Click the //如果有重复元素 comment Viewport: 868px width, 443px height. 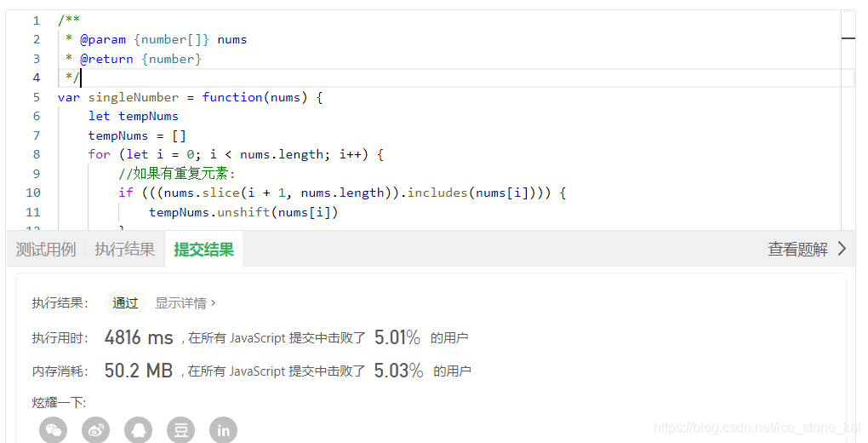(177, 174)
